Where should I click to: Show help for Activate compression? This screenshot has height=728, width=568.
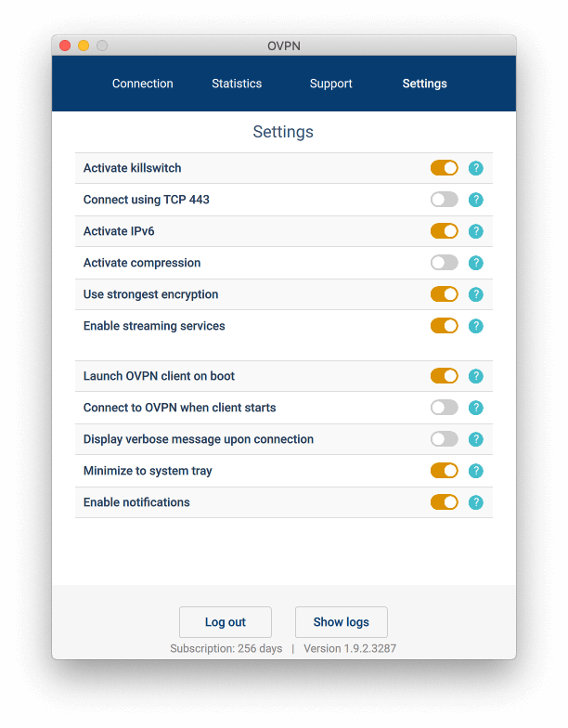(475, 263)
